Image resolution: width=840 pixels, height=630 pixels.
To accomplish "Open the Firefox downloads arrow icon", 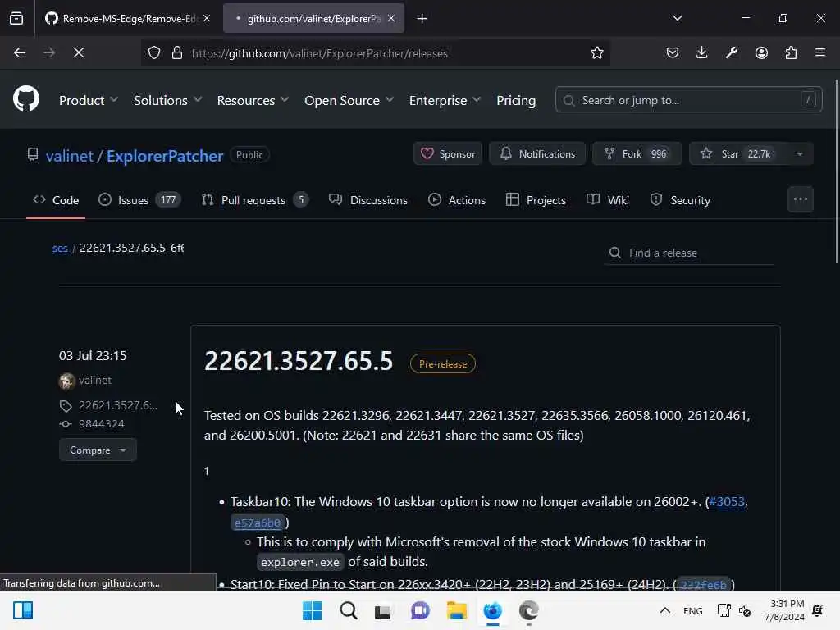I will (x=702, y=52).
